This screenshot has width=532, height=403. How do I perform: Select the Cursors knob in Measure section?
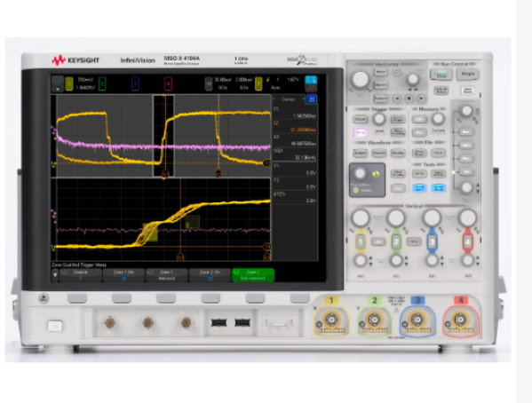click(x=438, y=119)
